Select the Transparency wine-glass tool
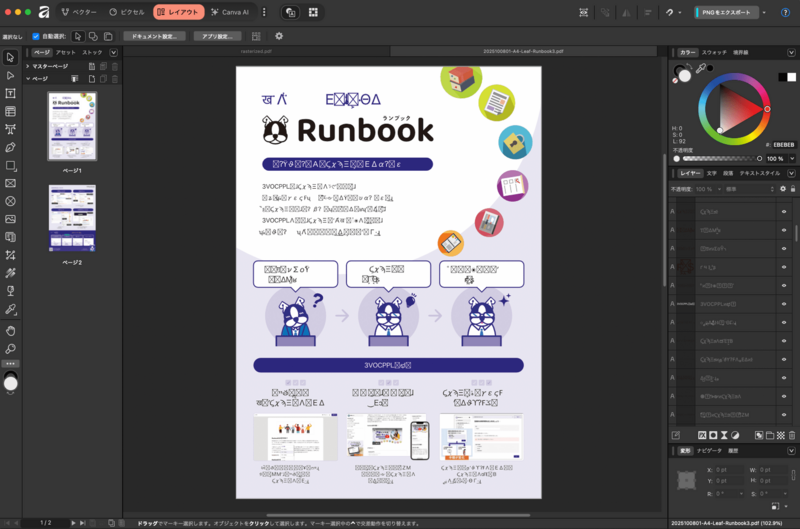 coord(10,291)
